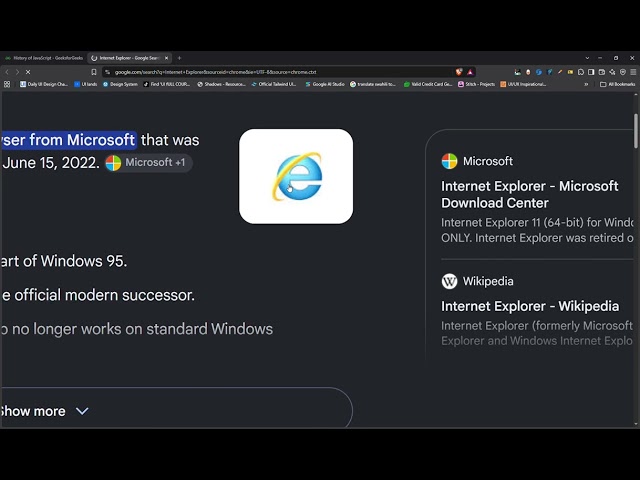Open the UI/UX Inspirational bookmark

pyautogui.click(x=523, y=84)
